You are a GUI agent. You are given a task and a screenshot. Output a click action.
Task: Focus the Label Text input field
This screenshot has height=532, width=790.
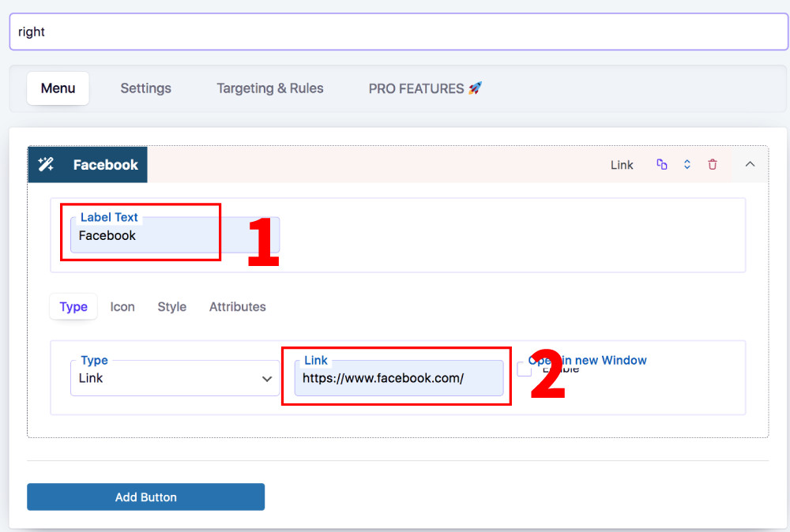point(175,235)
